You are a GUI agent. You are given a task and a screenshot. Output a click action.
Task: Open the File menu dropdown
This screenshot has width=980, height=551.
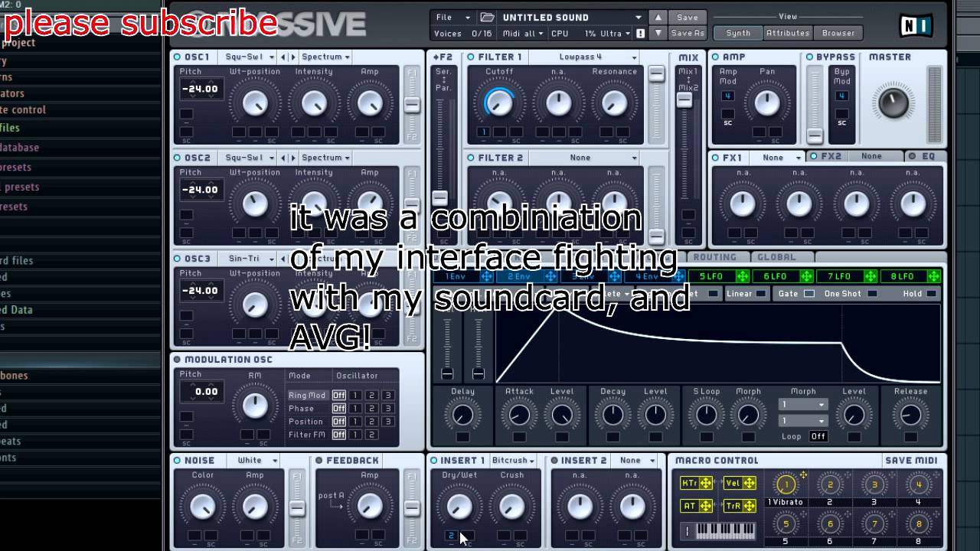[x=453, y=17]
